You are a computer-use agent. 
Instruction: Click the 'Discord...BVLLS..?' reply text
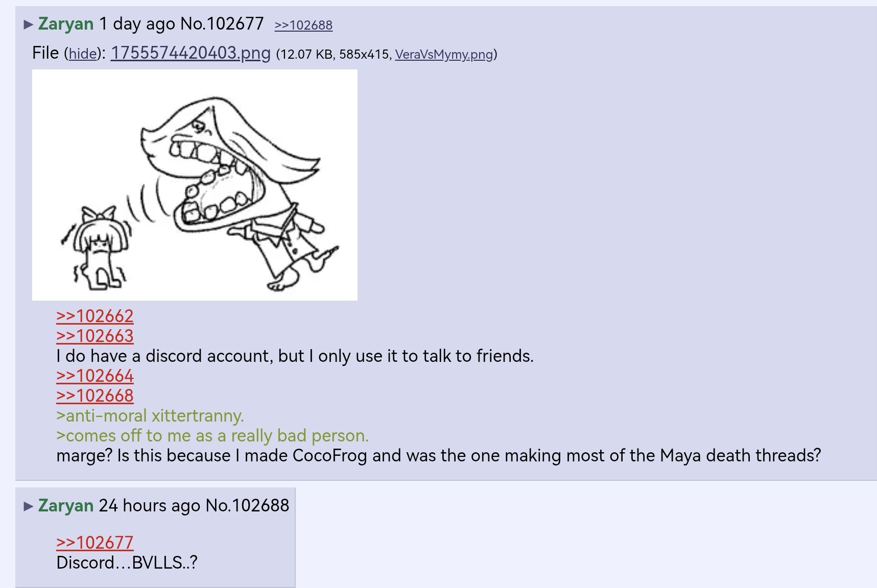127,562
